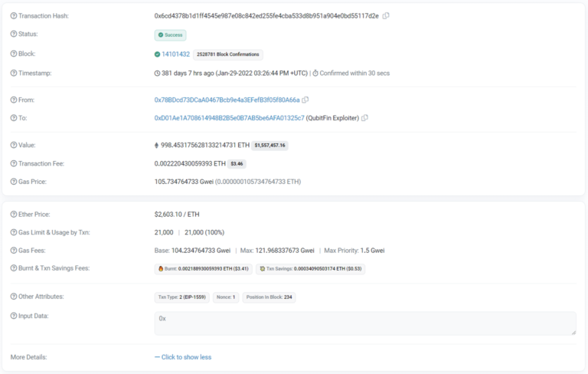Copy the transaction hash to clipboard
Viewport: 588px width, 374px height.
(x=386, y=15)
